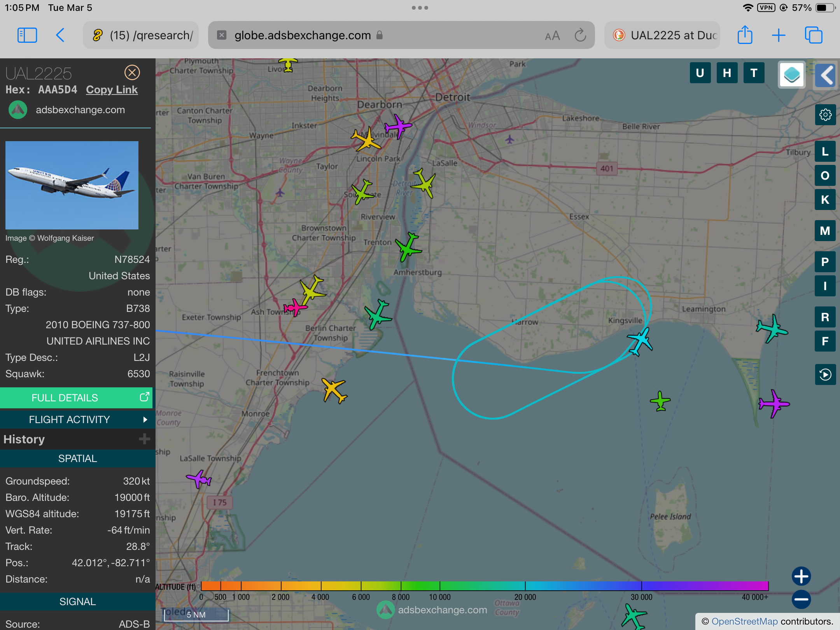Click the orange low-altitude color on the altitude legend
This screenshot has width=840, height=630.
220,586
